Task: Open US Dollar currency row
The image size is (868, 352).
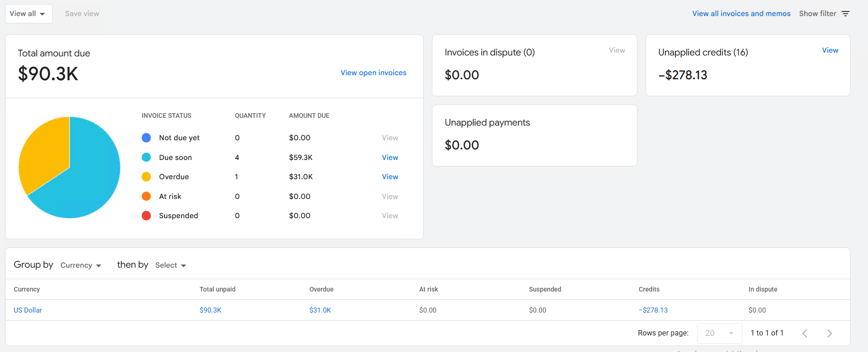Action: click(x=28, y=310)
